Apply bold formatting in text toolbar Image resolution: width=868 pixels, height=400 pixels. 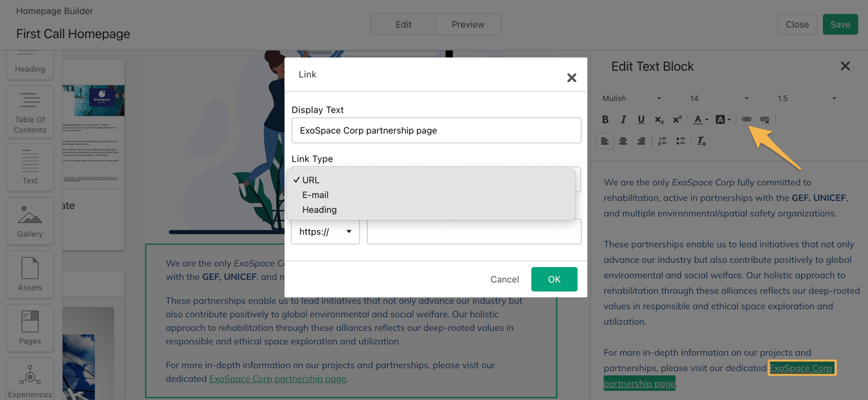[605, 119]
